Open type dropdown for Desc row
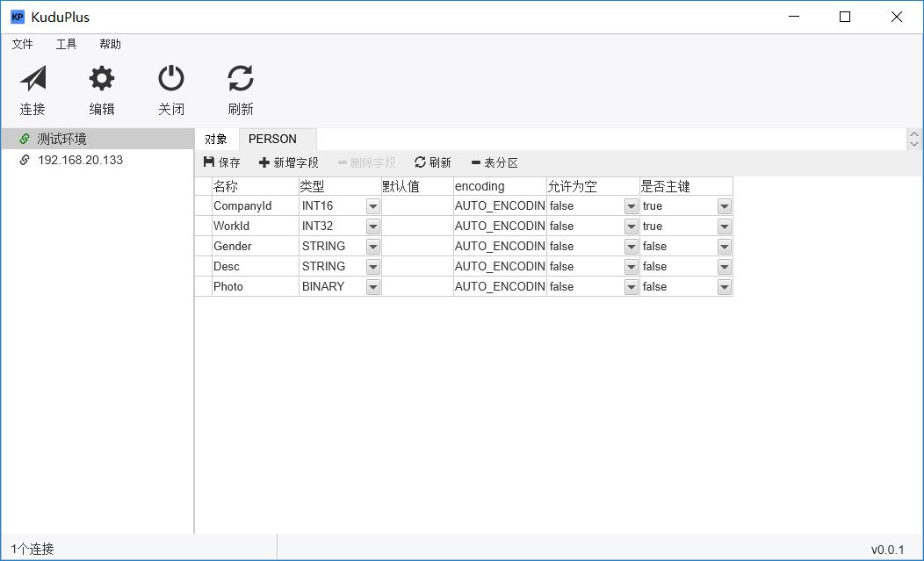924x561 pixels. (x=373, y=266)
